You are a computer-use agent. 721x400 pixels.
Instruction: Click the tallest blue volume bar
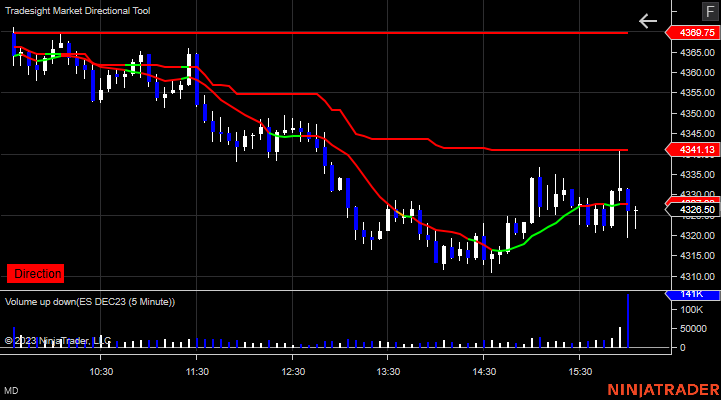point(628,321)
